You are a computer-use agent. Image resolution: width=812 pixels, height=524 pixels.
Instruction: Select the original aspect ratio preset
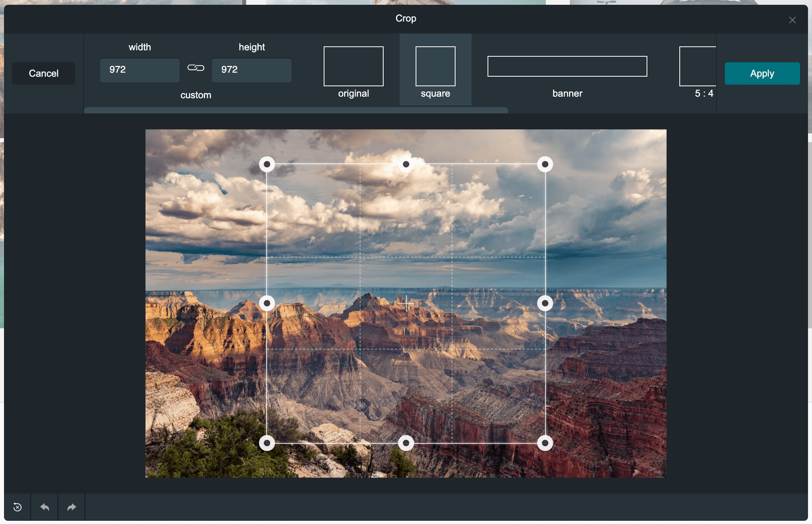pyautogui.click(x=353, y=72)
